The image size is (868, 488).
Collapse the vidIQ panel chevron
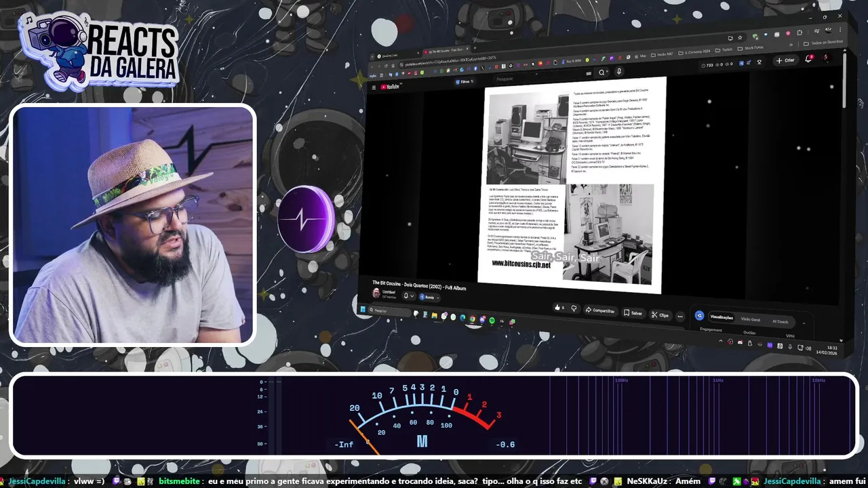[x=804, y=323]
